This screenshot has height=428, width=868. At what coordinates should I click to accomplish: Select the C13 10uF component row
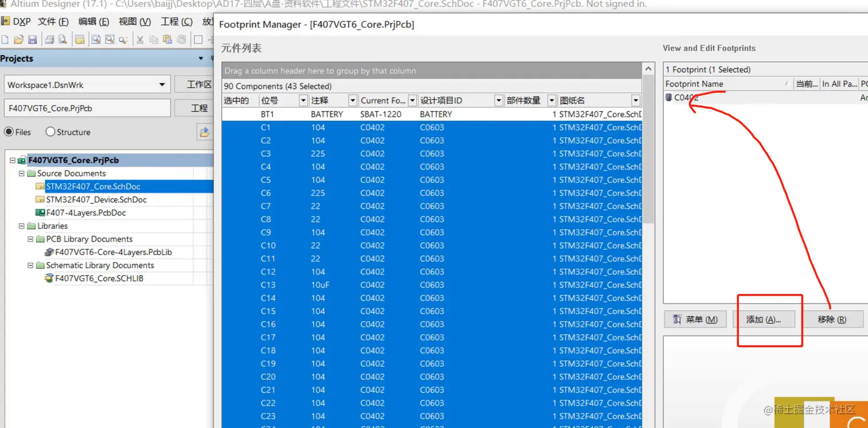[432, 285]
